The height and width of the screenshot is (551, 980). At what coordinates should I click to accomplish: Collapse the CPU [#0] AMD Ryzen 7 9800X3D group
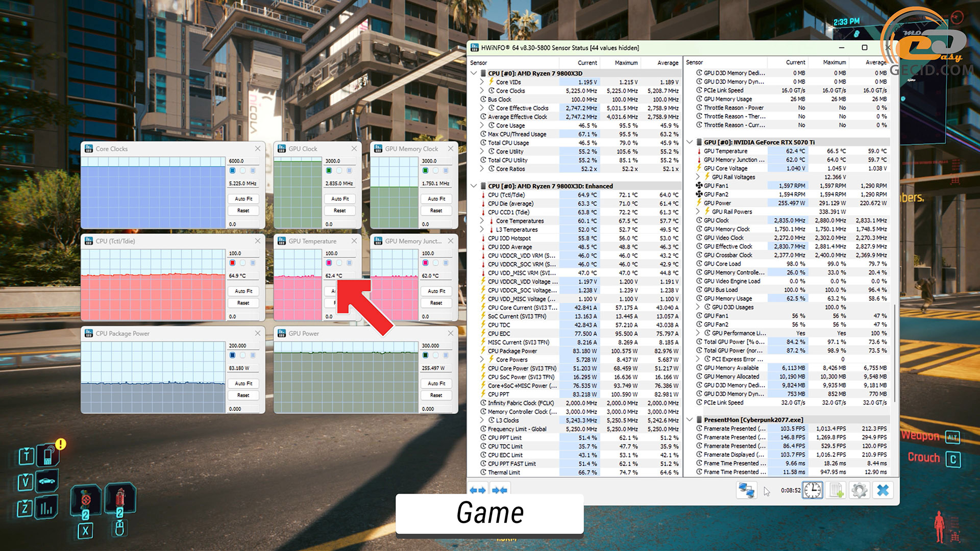tap(474, 73)
